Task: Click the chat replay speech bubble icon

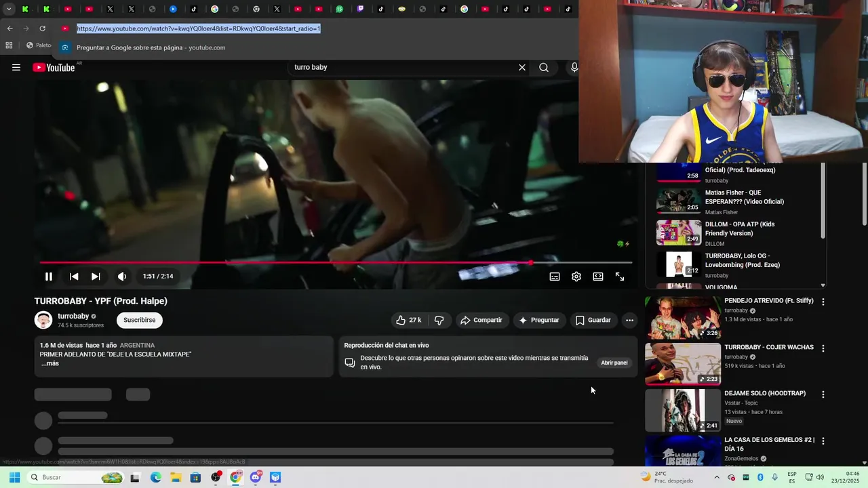Action: coord(350,363)
